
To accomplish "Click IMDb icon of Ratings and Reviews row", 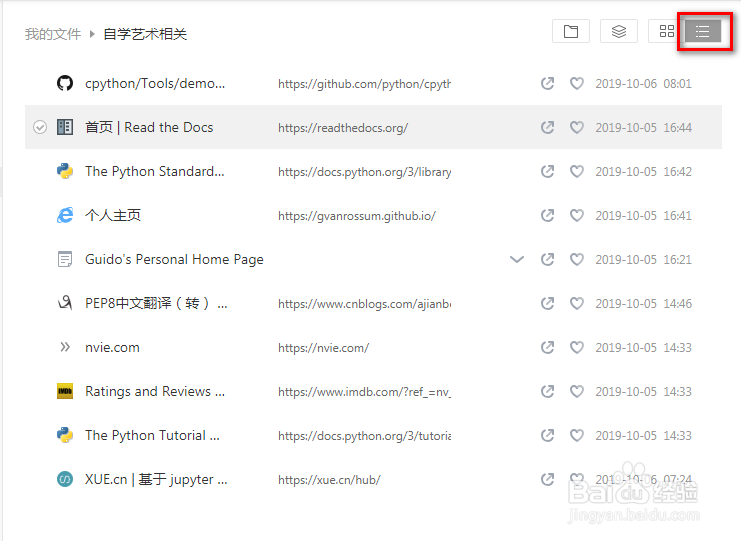I will click(65, 391).
